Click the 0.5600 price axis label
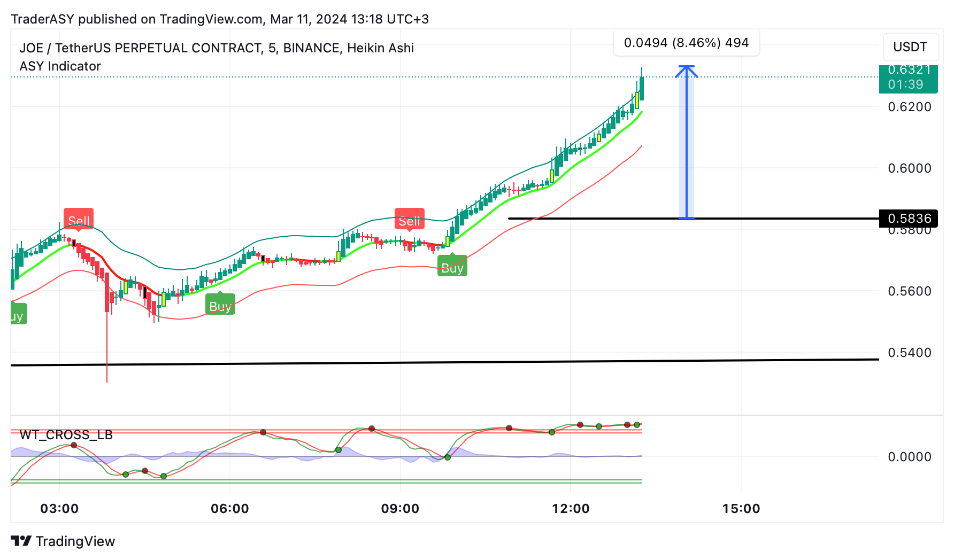 coord(910,291)
